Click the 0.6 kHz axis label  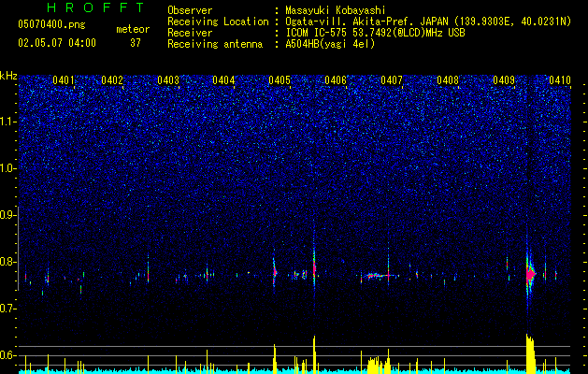(8, 355)
